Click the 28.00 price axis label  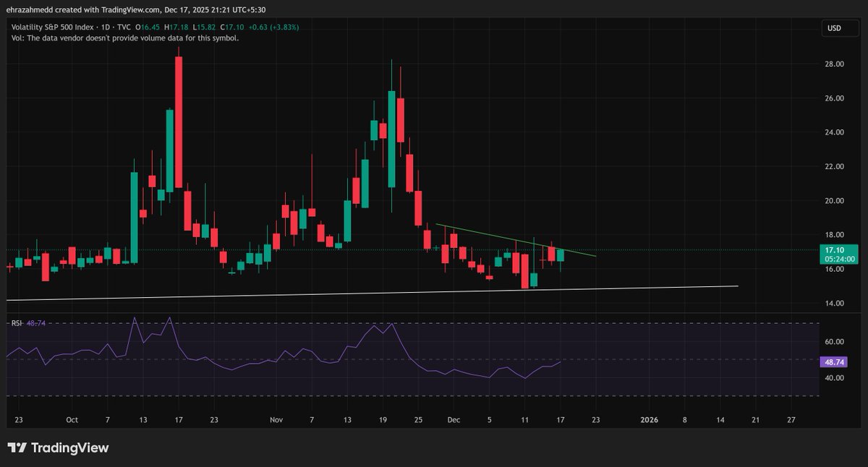click(835, 64)
